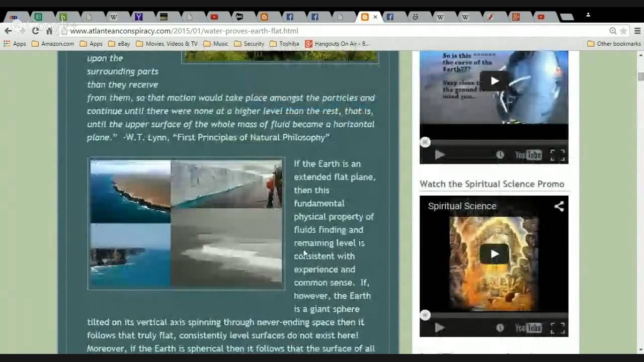The width and height of the screenshot is (644, 362).
Task: Play the Spiritual Science video from center button
Action: pos(494,254)
